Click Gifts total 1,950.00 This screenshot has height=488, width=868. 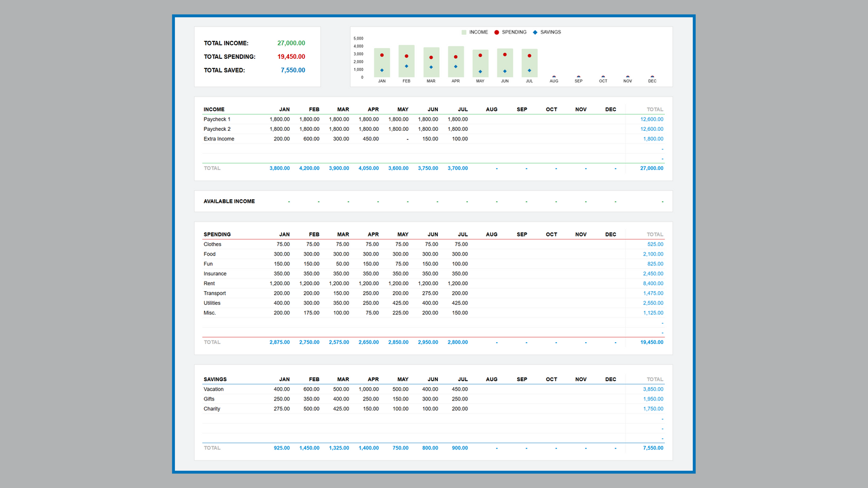[654, 399]
